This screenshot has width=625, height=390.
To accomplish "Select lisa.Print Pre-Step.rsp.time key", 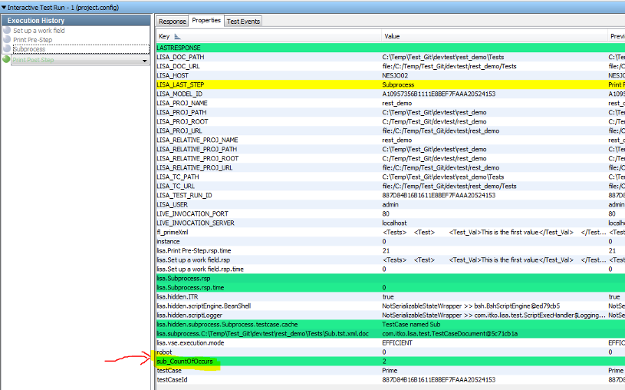I will 194,250.
